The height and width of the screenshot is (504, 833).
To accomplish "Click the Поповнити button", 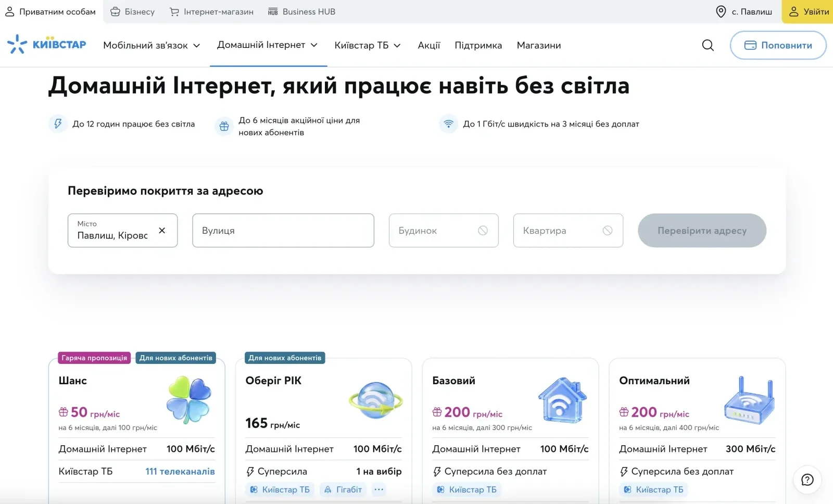I will pos(778,45).
